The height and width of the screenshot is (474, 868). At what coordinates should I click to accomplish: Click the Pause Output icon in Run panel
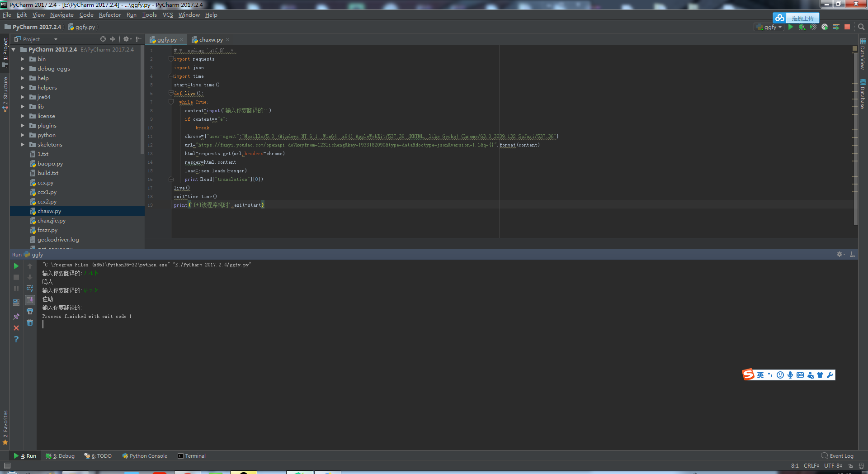pyautogui.click(x=16, y=289)
